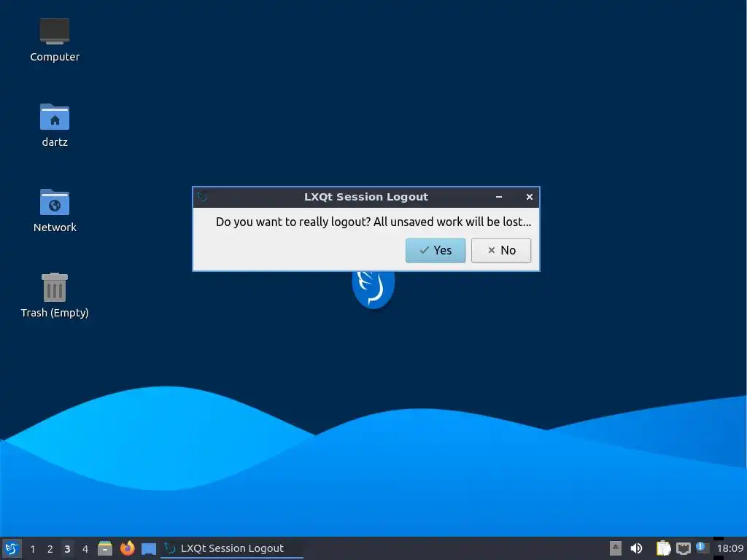Switch to desktop 1 in the pager
747x560 pixels.
click(32, 549)
